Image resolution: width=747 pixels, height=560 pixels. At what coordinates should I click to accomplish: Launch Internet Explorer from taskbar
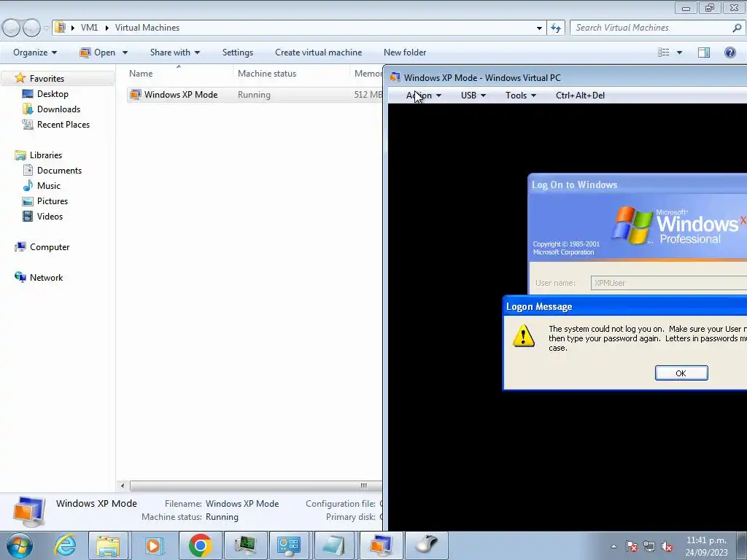coord(64,545)
